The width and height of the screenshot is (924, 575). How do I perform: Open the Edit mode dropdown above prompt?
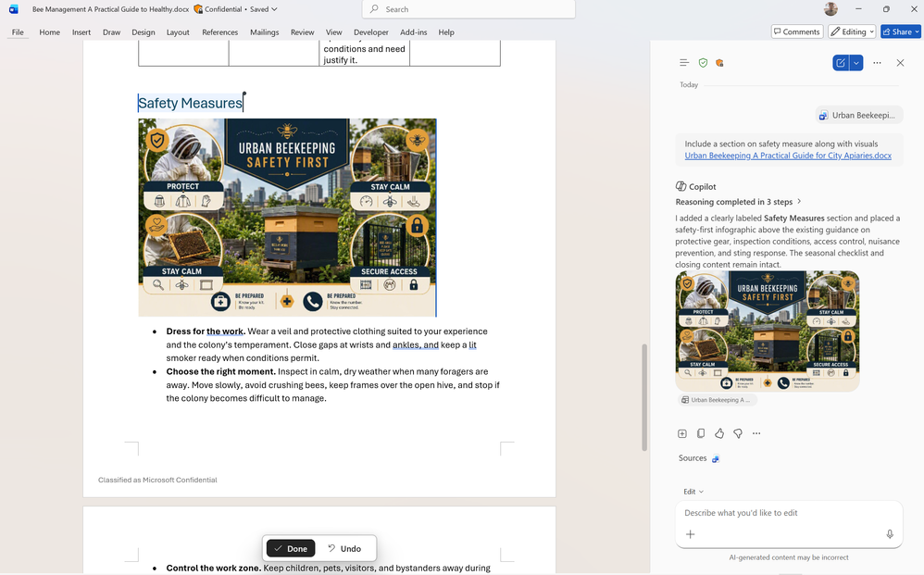(693, 492)
